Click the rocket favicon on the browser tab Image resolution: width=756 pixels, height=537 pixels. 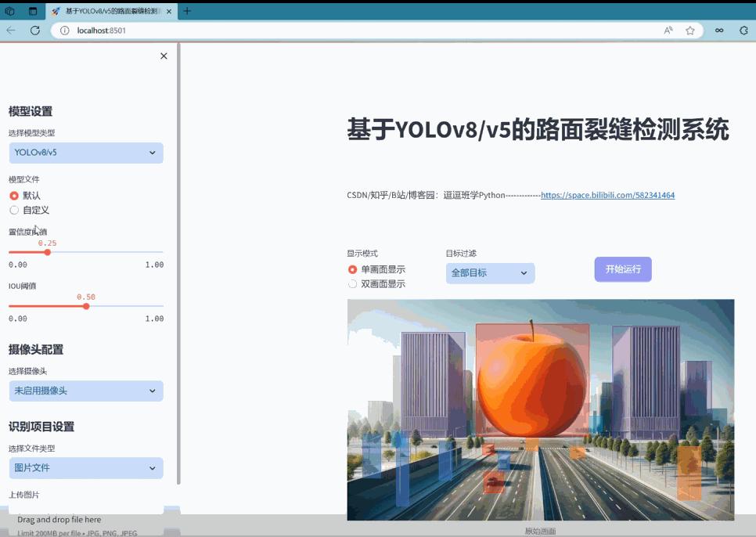tap(56, 11)
